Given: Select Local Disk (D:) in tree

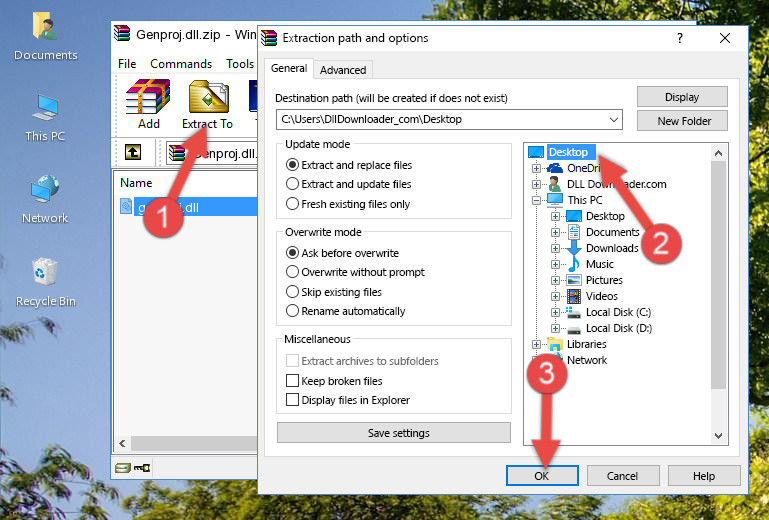Looking at the screenshot, I should 618,328.
